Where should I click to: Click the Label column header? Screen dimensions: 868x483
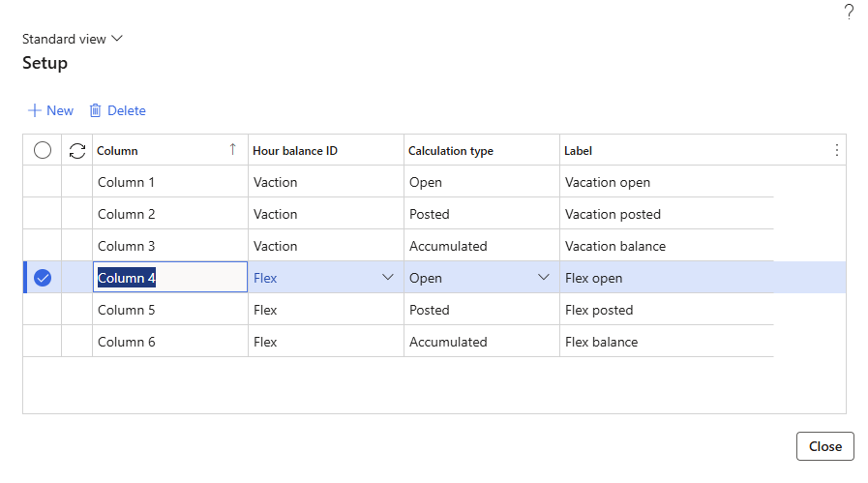pyautogui.click(x=579, y=151)
